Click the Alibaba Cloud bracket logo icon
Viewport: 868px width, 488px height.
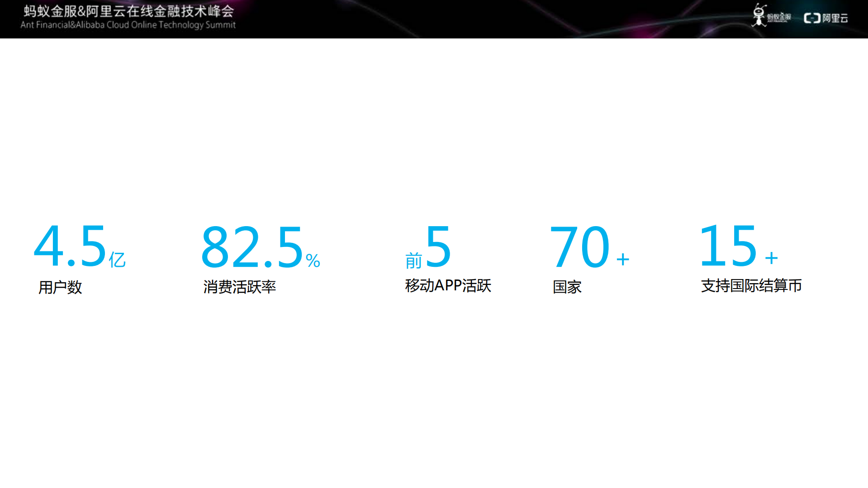pos(811,18)
